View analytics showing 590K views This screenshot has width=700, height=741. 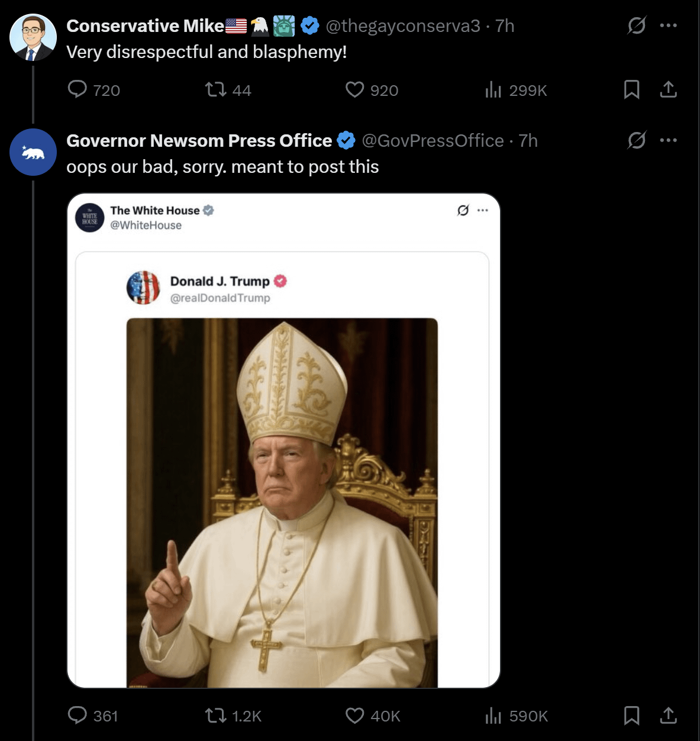click(x=493, y=716)
